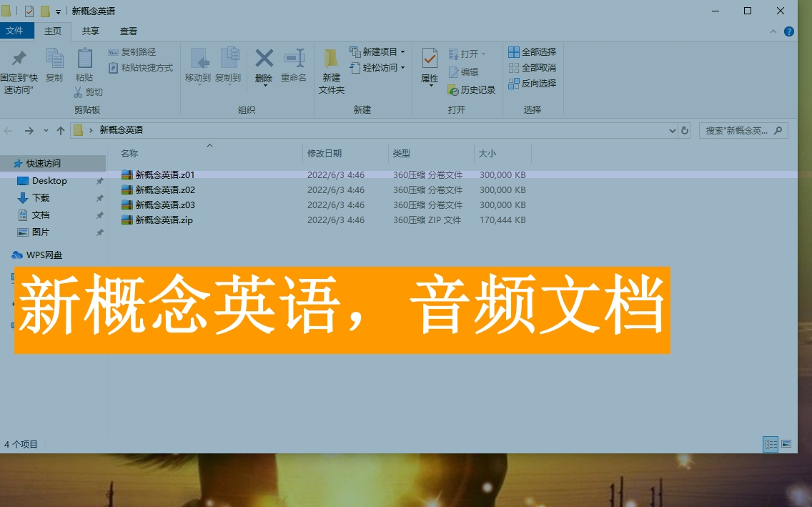812x507 pixels.
Task: Open History record in ribbon
Action: click(472, 90)
